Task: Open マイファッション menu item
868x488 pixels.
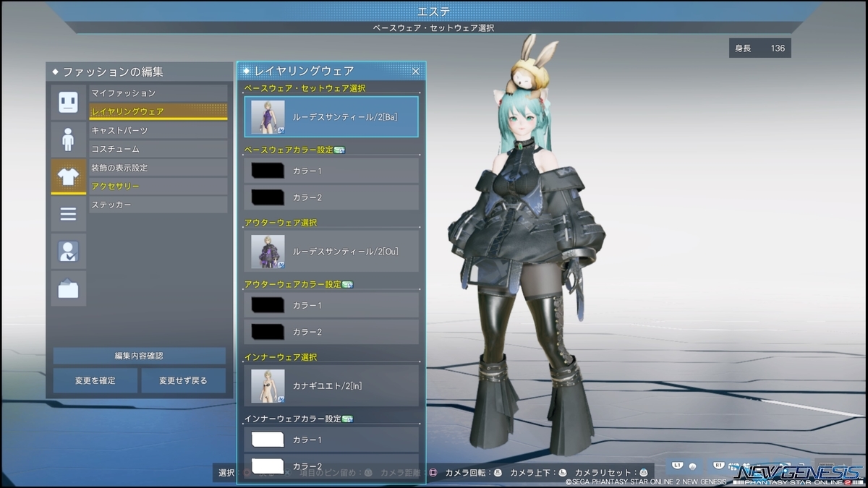Action: (x=158, y=93)
